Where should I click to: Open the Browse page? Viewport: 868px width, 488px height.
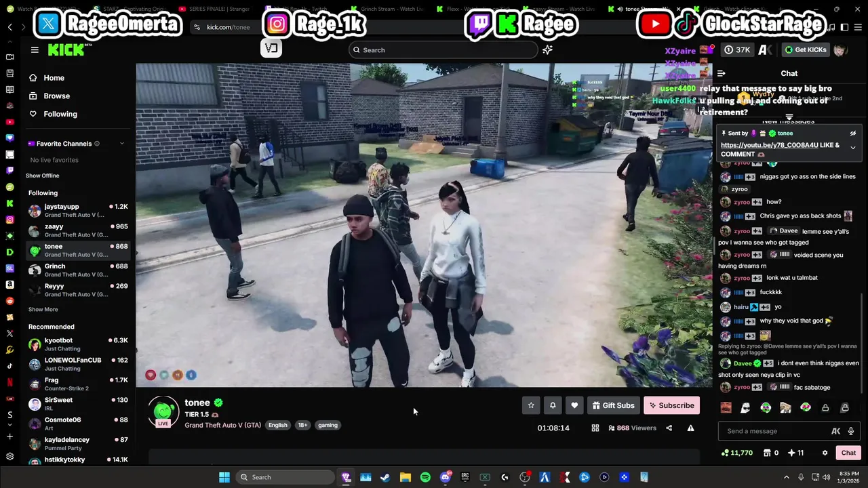pyautogui.click(x=50, y=96)
